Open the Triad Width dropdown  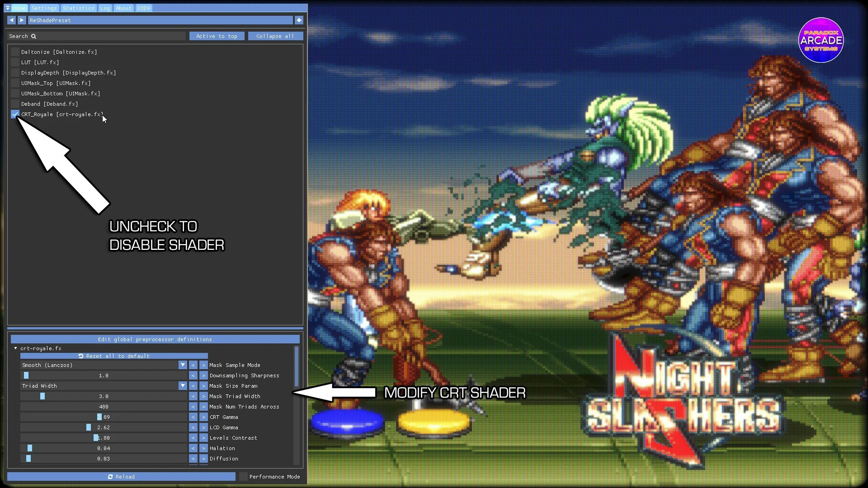tap(183, 386)
